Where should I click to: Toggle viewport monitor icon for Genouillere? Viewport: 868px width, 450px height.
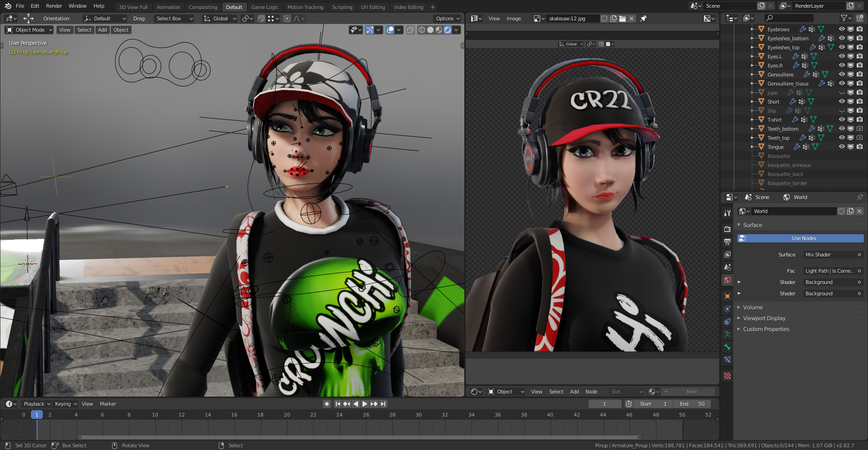(850, 74)
